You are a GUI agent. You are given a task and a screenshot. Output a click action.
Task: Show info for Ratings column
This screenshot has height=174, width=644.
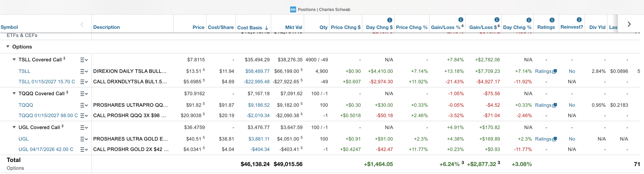(x=552, y=20)
